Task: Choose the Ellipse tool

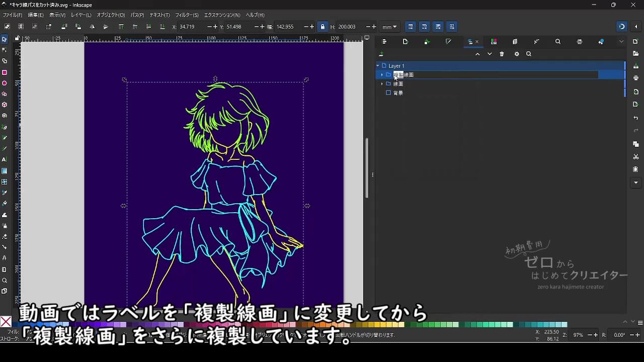Action: 5,83
